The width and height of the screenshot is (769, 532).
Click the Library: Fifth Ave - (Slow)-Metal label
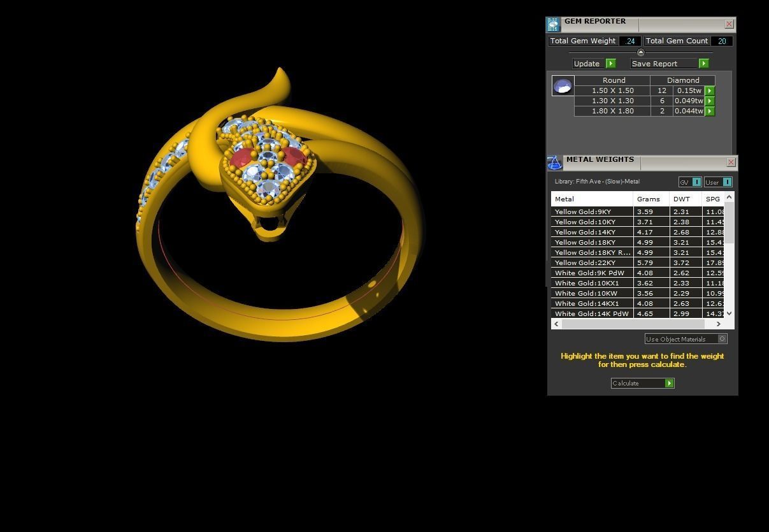coord(597,182)
